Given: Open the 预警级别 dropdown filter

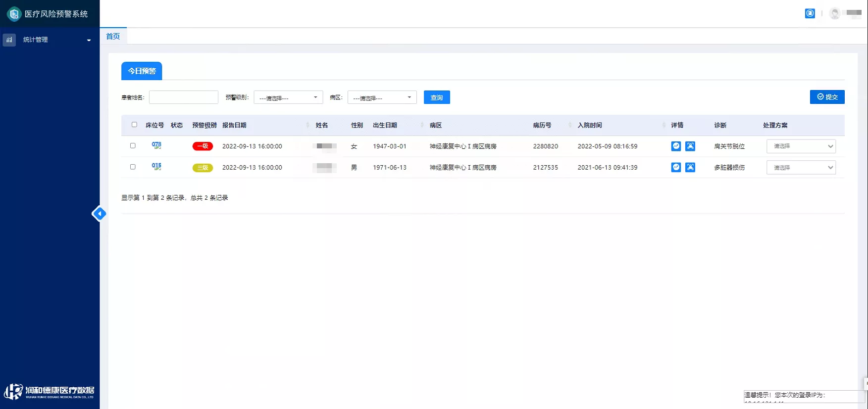Looking at the screenshot, I should [288, 97].
